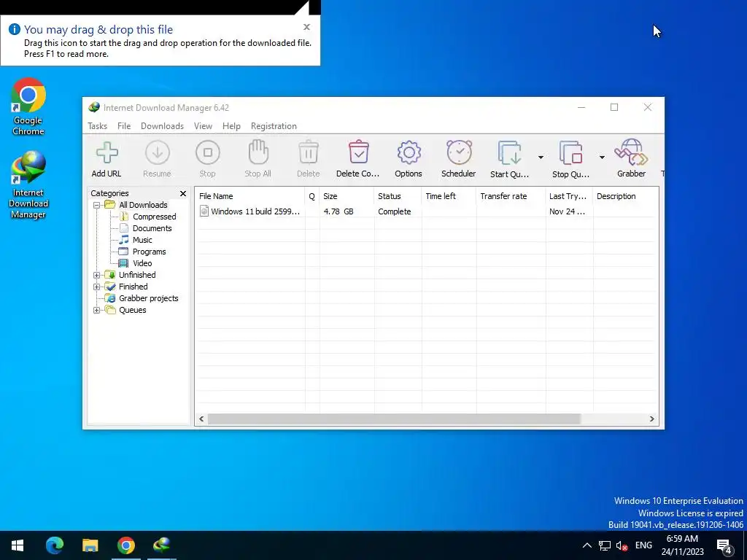Open File Explorer from the taskbar

click(x=90, y=545)
